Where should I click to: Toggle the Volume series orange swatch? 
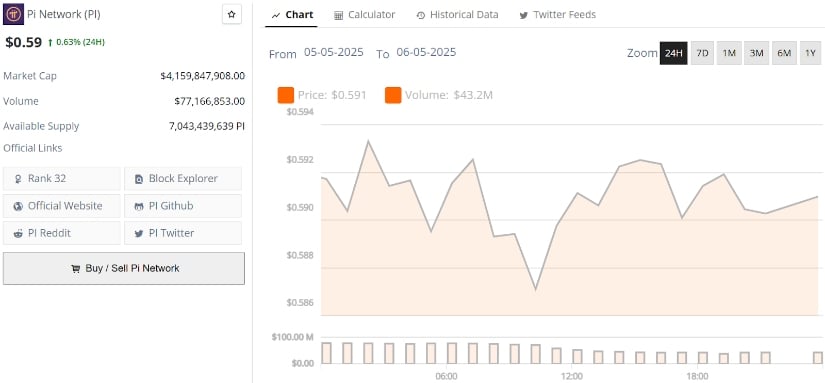(393, 95)
